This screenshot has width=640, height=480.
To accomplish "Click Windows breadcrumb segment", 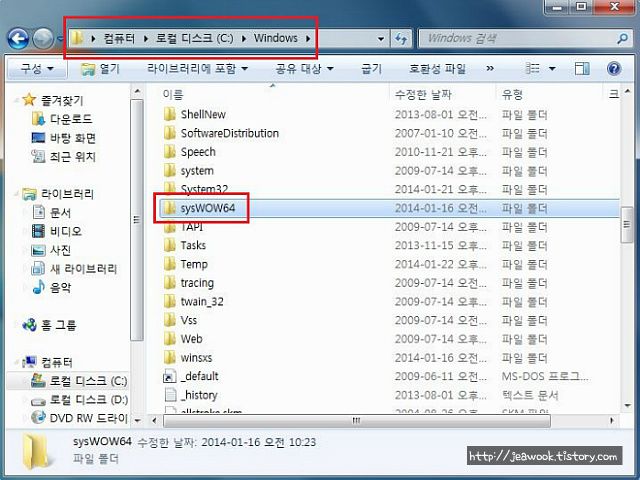I will 276,38.
